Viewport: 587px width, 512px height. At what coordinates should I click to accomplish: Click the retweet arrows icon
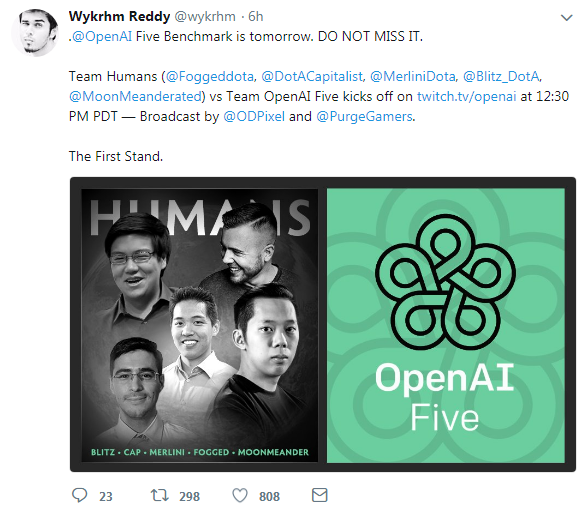[x=159, y=495]
